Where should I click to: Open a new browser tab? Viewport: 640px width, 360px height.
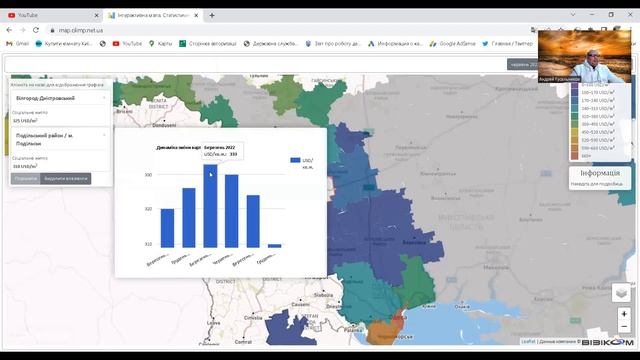point(212,16)
